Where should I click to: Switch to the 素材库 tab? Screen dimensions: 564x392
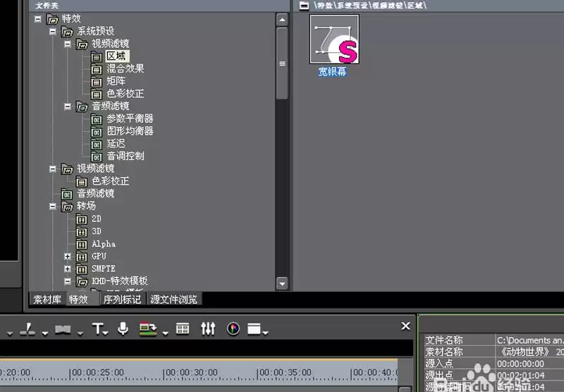click(47, 299)
